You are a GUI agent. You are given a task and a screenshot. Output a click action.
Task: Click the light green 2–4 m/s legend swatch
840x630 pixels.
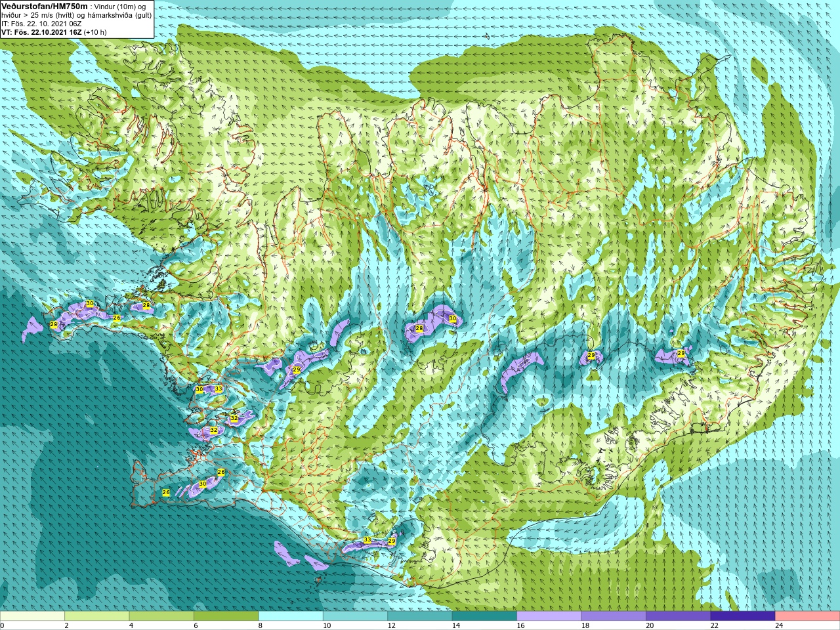(x=96, y=616)
